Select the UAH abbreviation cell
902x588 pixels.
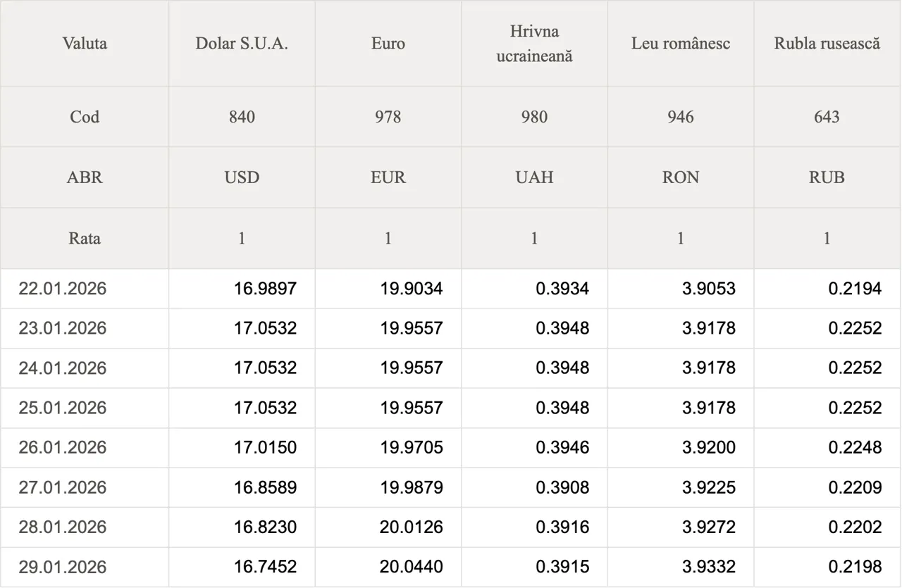534,177
